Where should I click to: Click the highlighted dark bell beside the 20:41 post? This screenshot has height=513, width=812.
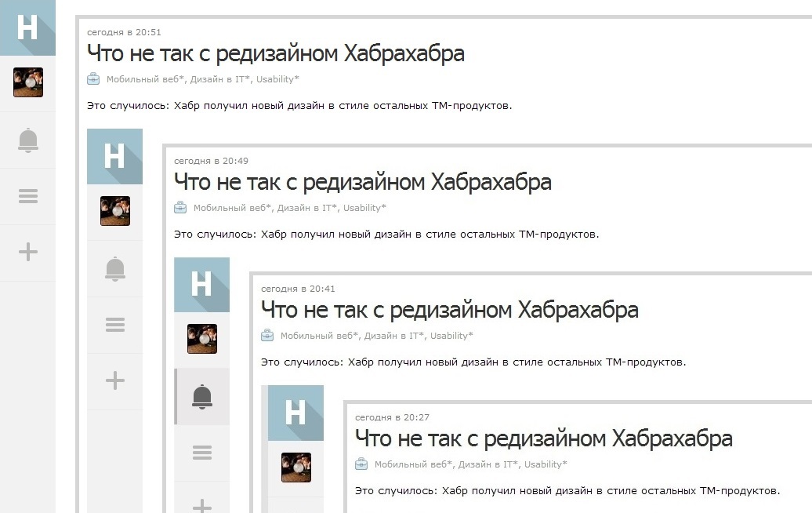coord(202,397)
